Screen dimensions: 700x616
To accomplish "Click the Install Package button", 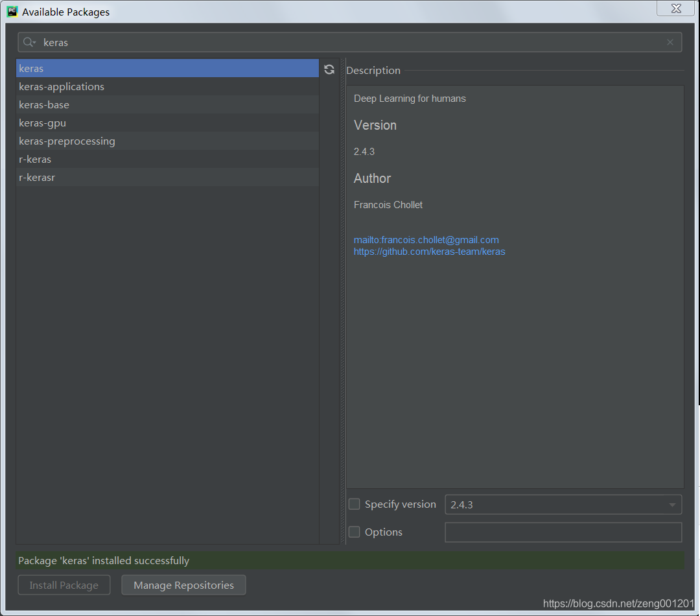I will pyautogui.click(x=64, y=585).
